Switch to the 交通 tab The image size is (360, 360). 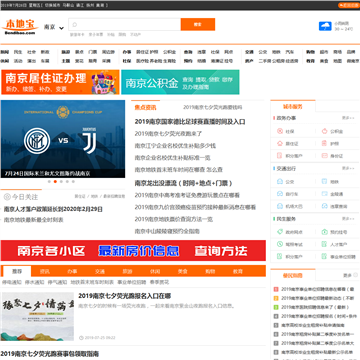coord(100,271)
